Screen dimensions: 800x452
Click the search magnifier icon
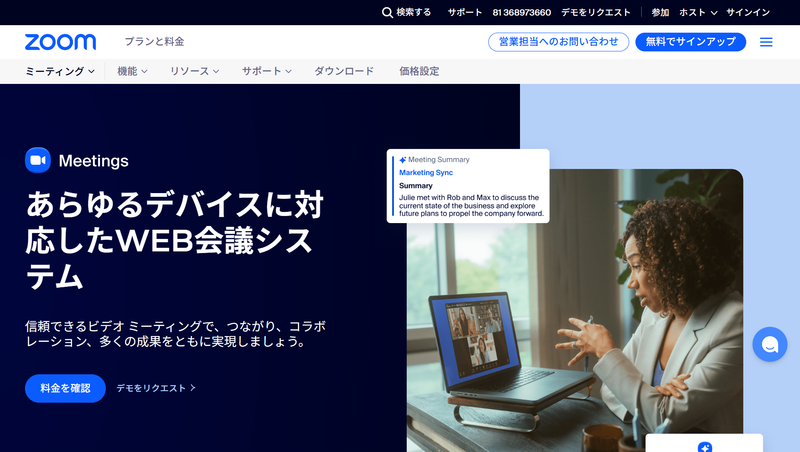coord(387,12)
